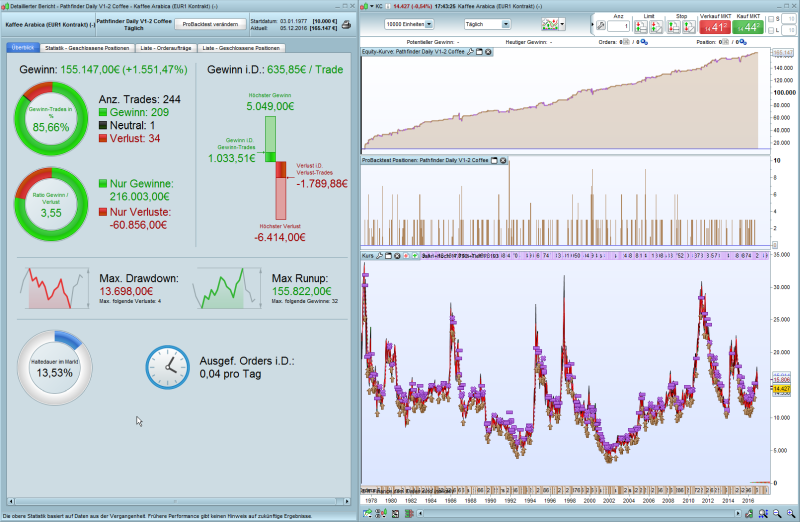Click the wrench-and-chart icon at bottom right
Screen dimensions: 800x522
(x=748, y=513)
